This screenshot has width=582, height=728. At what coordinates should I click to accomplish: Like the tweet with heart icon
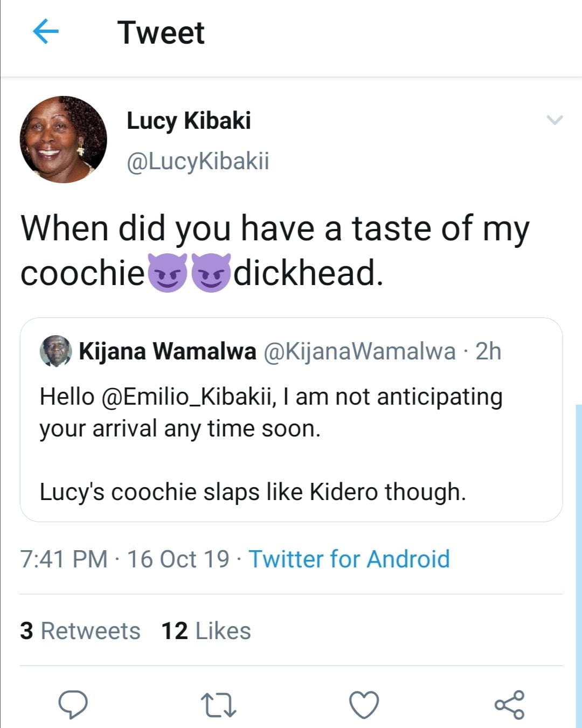(x=364, y=704)
